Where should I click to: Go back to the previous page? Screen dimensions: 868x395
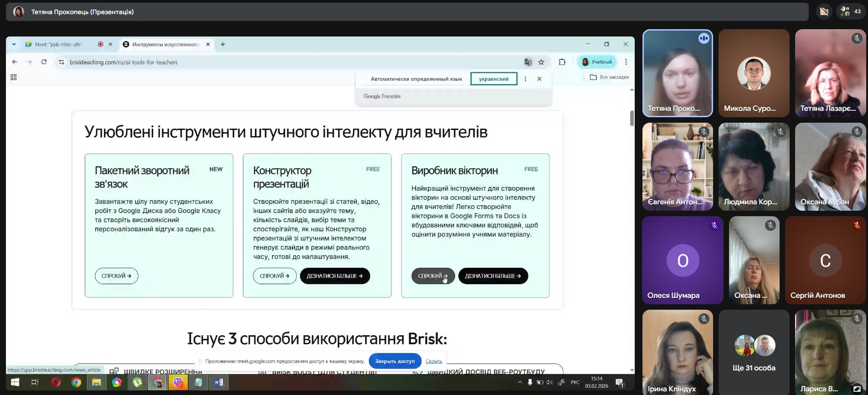15,62
